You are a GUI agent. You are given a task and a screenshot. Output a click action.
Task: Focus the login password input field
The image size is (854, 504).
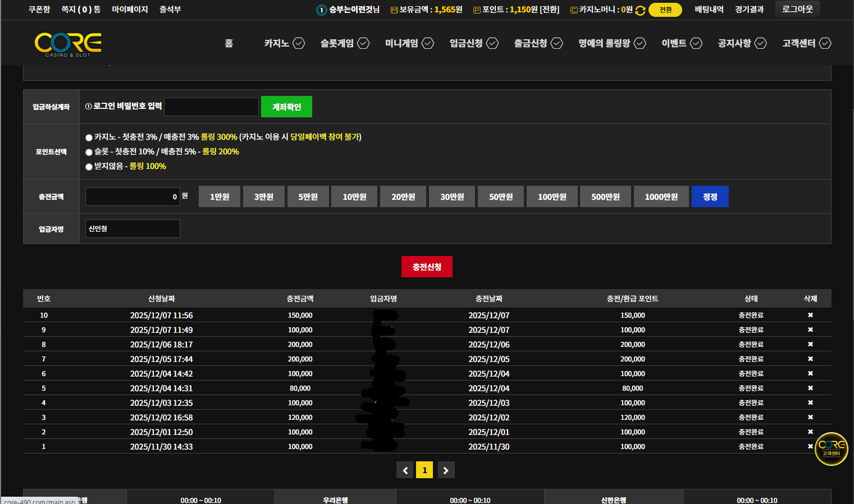[211, 107]
